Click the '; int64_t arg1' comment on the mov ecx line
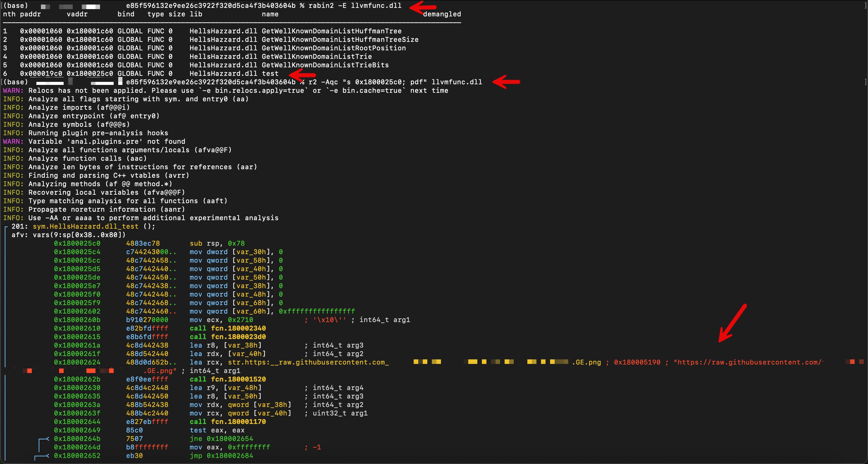The height and width of the screenshot is (464, 868). click(x=381, y=320)
